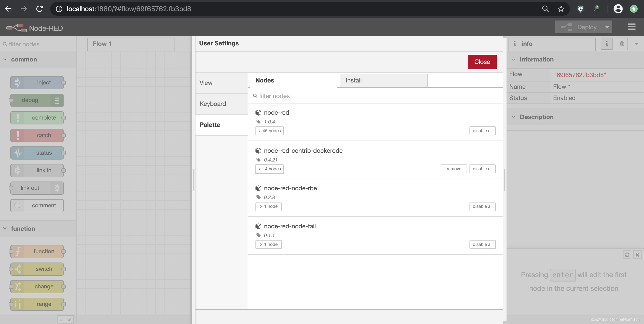Select the switch node in palette

coord(37,269)
